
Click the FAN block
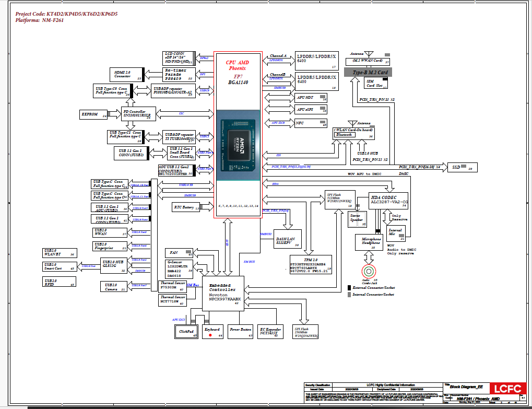coord(179,252)
